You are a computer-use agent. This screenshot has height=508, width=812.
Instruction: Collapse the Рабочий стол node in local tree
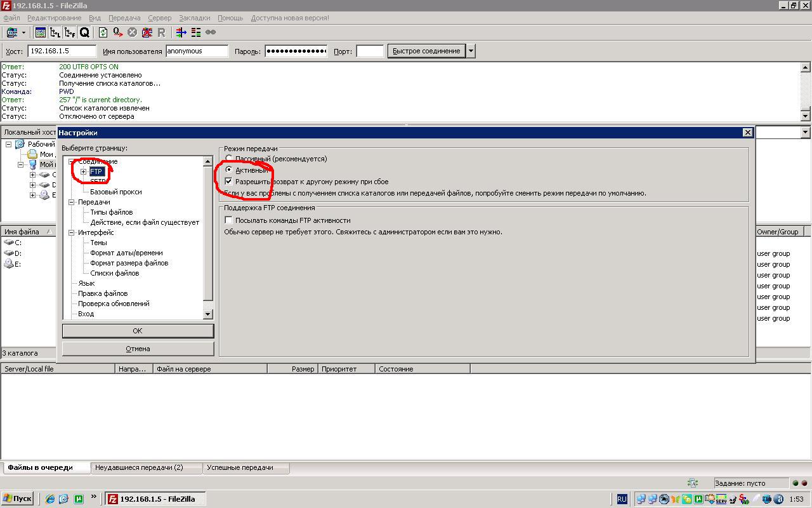9,144
